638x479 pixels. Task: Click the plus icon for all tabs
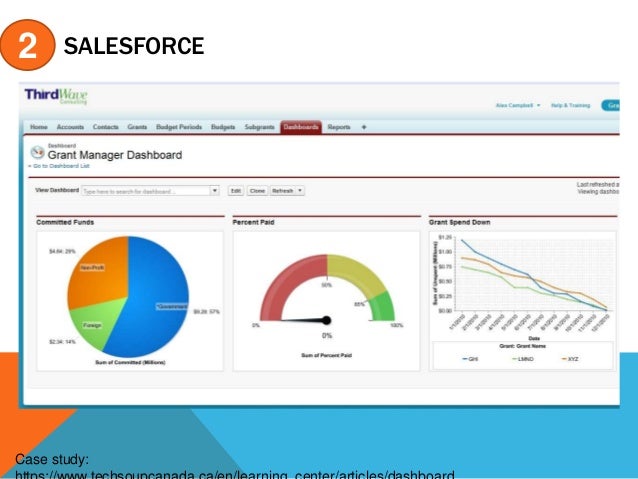[x=364, y=127]
